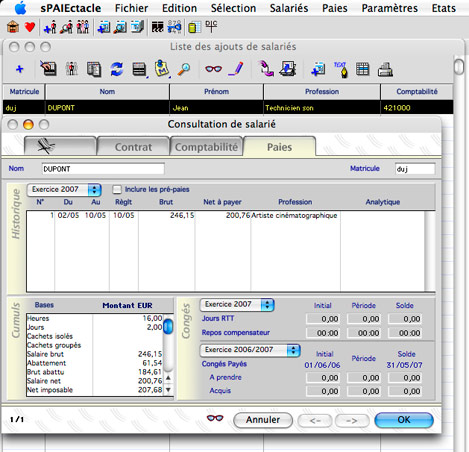Switch to the first tab with deckchair icon
The height and width of the screenshot is (452, 469).
(60, 147)
